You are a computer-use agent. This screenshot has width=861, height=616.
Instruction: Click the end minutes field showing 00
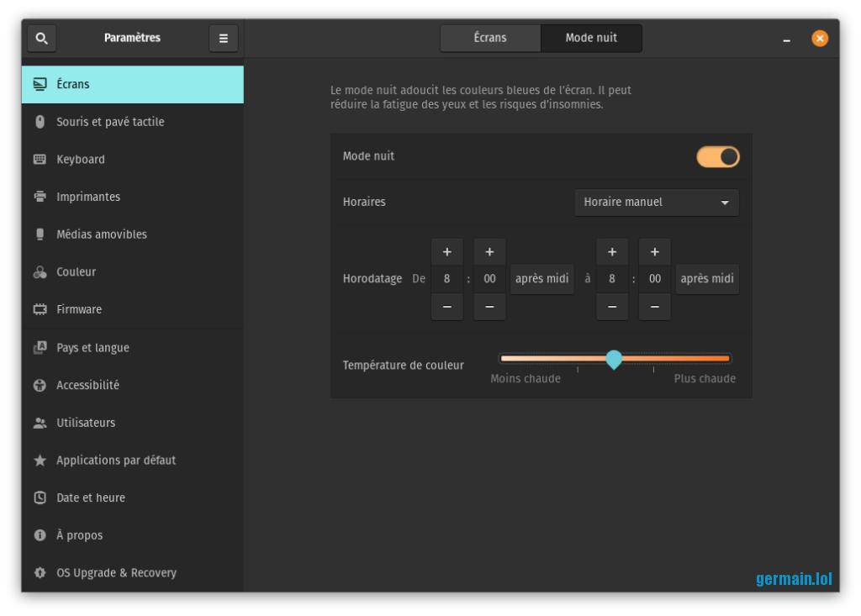(654, 279)
